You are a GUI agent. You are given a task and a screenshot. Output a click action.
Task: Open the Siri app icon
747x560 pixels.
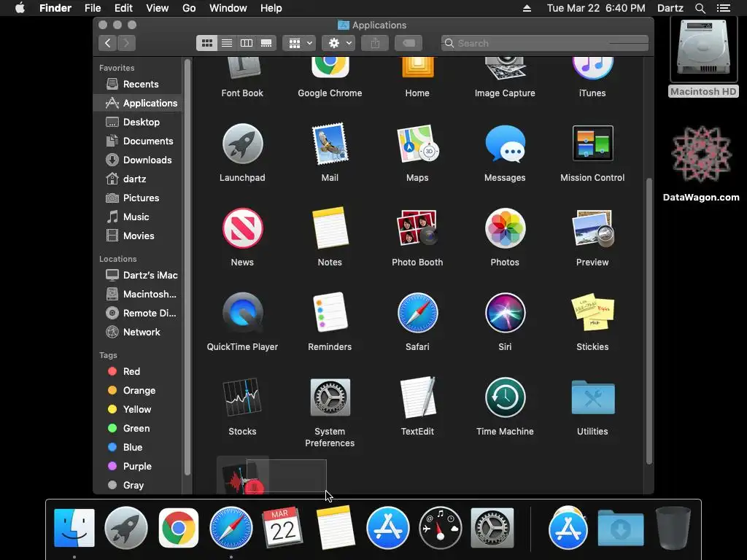click(505, 313)
